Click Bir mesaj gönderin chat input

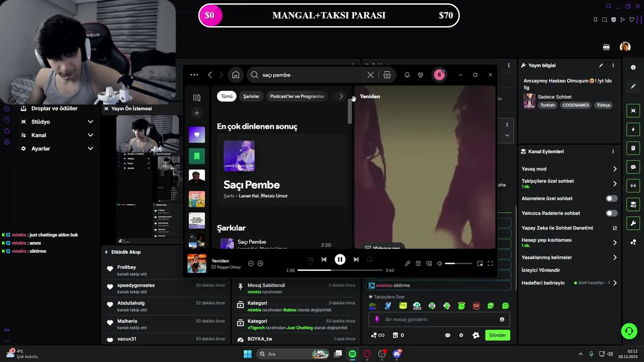point(439,319)
